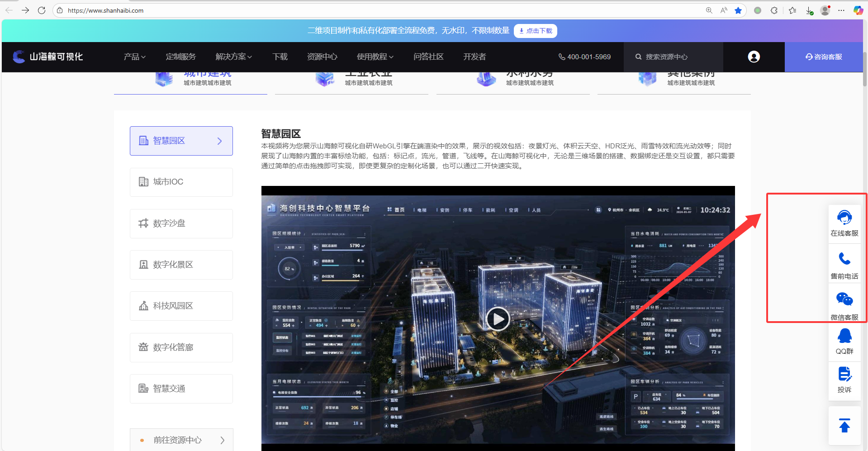The image size is (868, 451).
Task: Select 智慧交通 in the sidebar
Action: (181, 389)
